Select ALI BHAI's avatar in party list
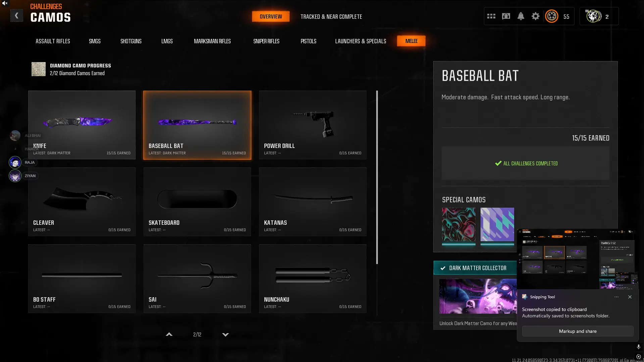Screen dimensions: 644x362 [x=15, y=136]
